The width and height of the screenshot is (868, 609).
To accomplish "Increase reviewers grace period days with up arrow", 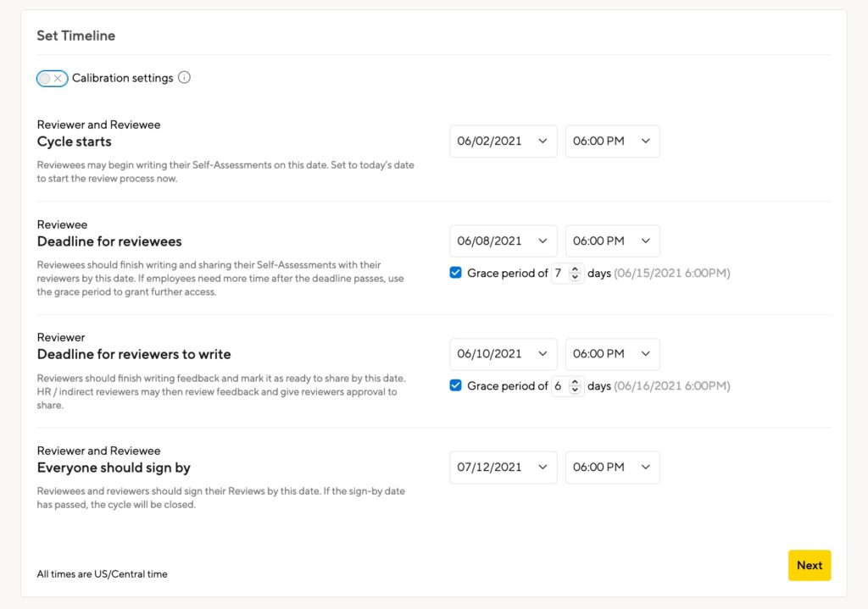I will (576, 382).
